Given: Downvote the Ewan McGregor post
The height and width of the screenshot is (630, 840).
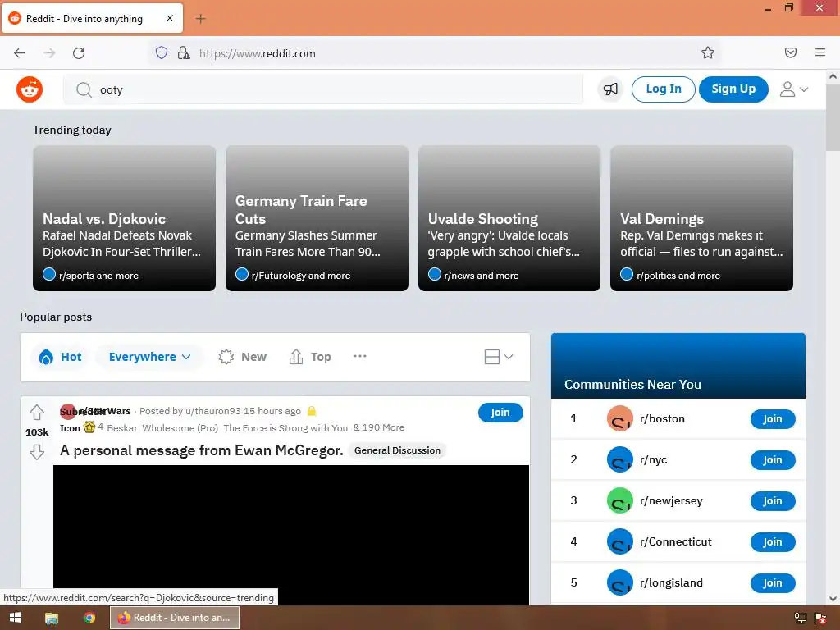Looking at the screenshot, I should [x=37, y=452].
